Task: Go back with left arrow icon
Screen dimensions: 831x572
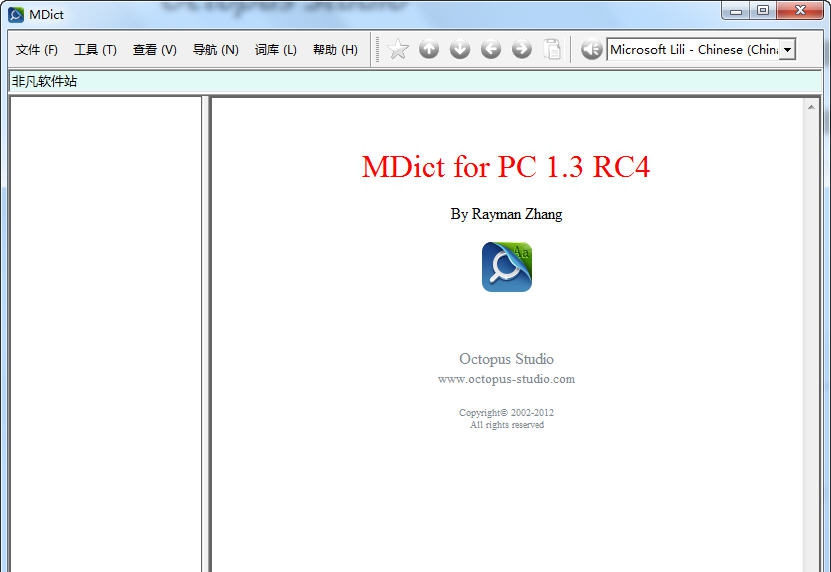Action: pyautogui.click(x=491, y=49)
